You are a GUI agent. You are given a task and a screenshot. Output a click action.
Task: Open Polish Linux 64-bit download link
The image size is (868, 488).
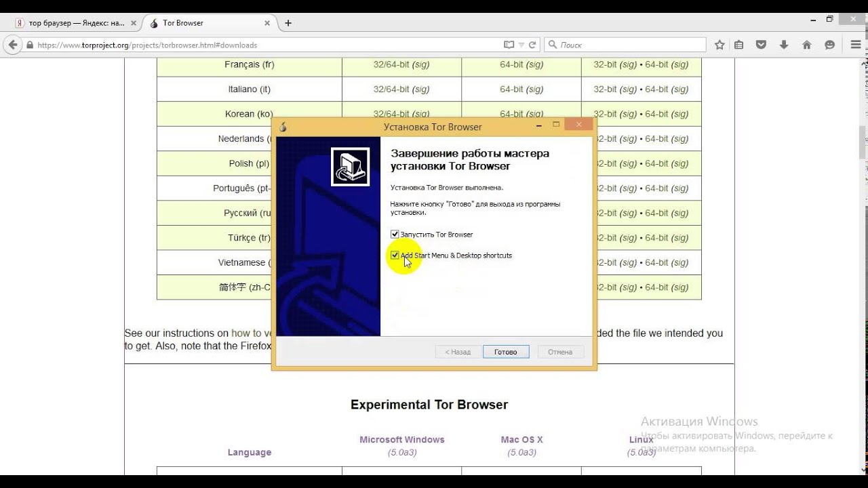(656, 163)
